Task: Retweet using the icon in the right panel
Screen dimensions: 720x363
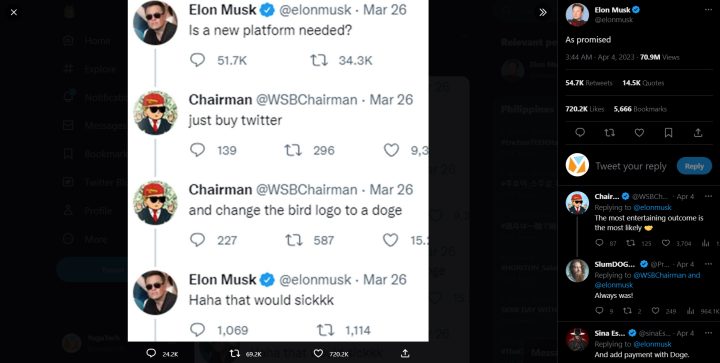Action: tap(609, 133)
